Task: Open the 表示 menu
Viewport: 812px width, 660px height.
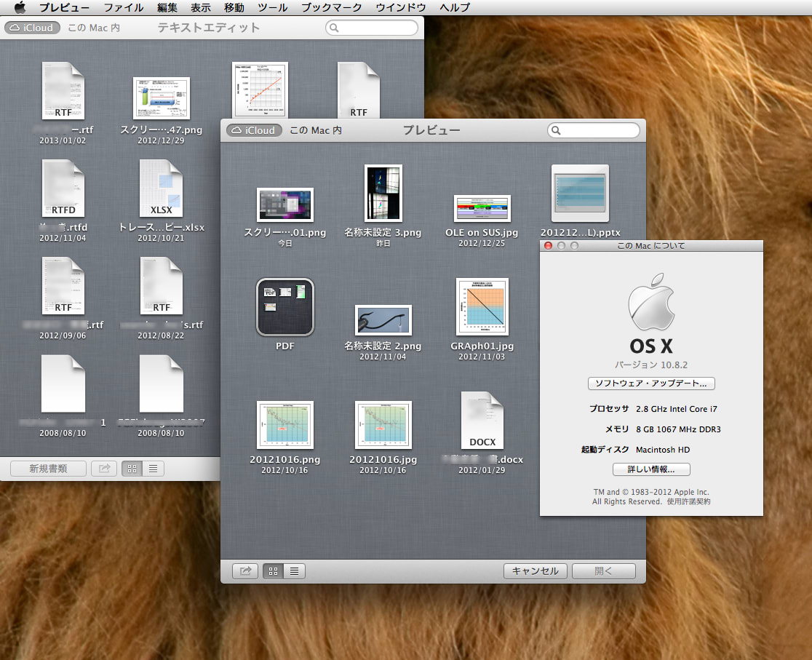Action: tap(200, 7)
